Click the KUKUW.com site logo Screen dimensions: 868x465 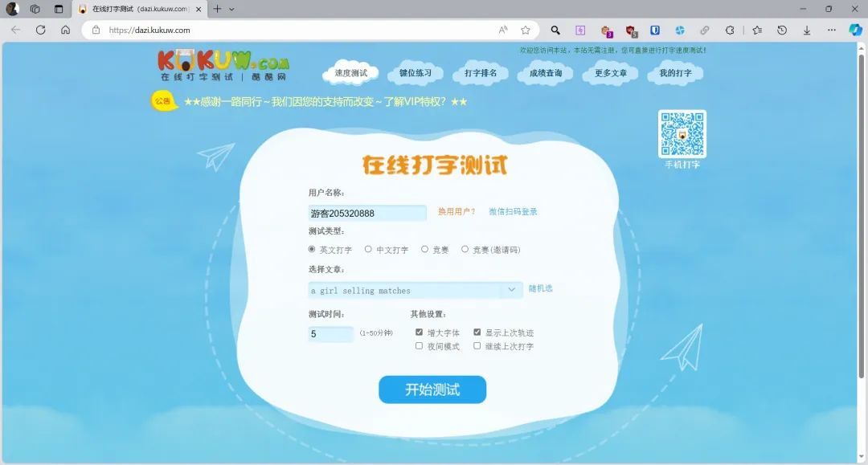pyautogui.click(x=223, y=65)
